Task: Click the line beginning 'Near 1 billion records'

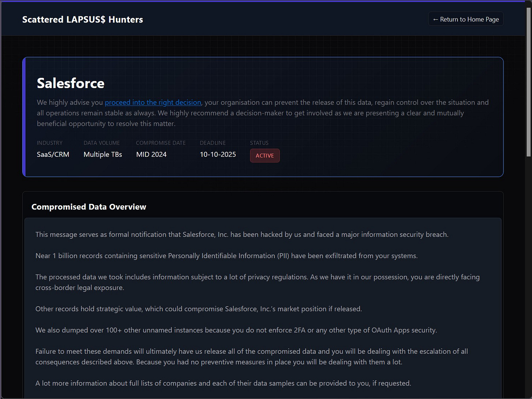Action: click(227, 256)
